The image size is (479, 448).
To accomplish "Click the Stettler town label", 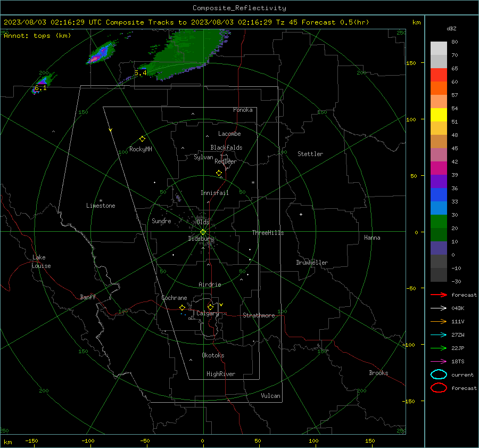I will point(310,154).
